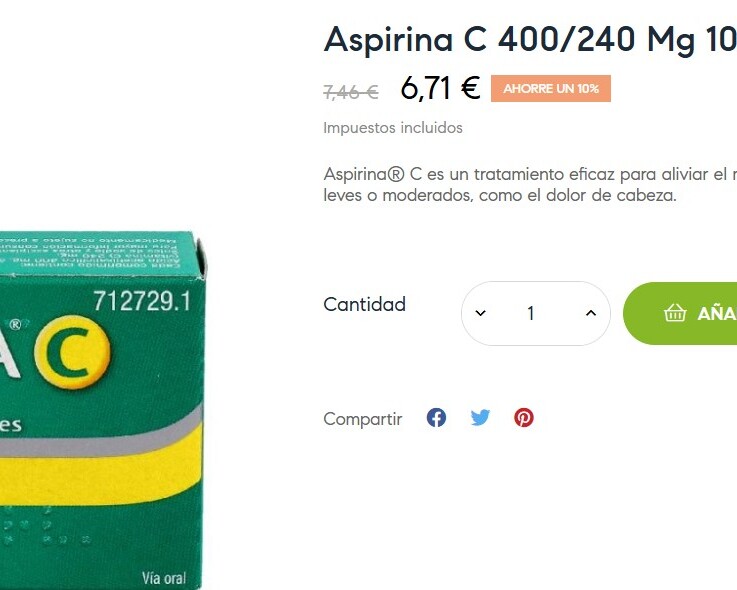Click the 'Compartir' label
This screenshot has width=737, height=590.
[362, 419]
